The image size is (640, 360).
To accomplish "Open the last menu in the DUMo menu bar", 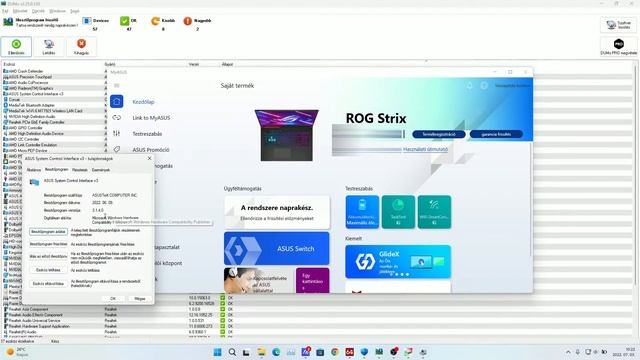I will coord(75,11).
